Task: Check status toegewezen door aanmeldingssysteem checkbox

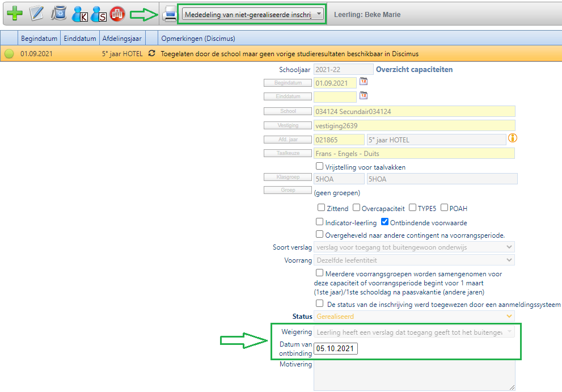Action: [319, 303]
